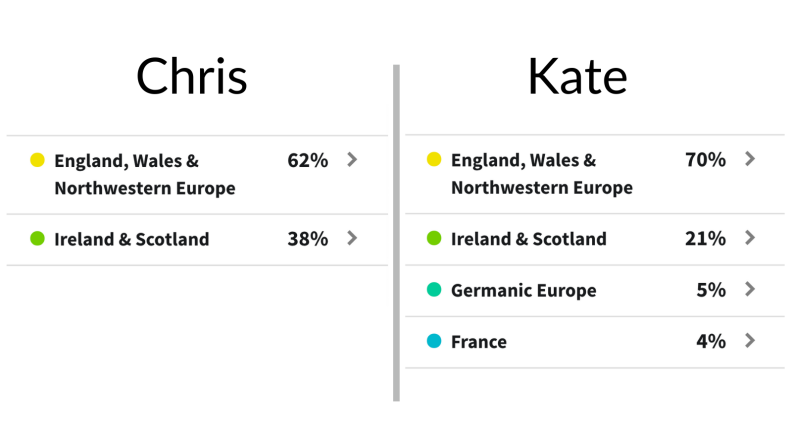This screenshot has height=446, width=792.
Task: Select Kate's 70% percentage value
Action: [x=706, y=160]
